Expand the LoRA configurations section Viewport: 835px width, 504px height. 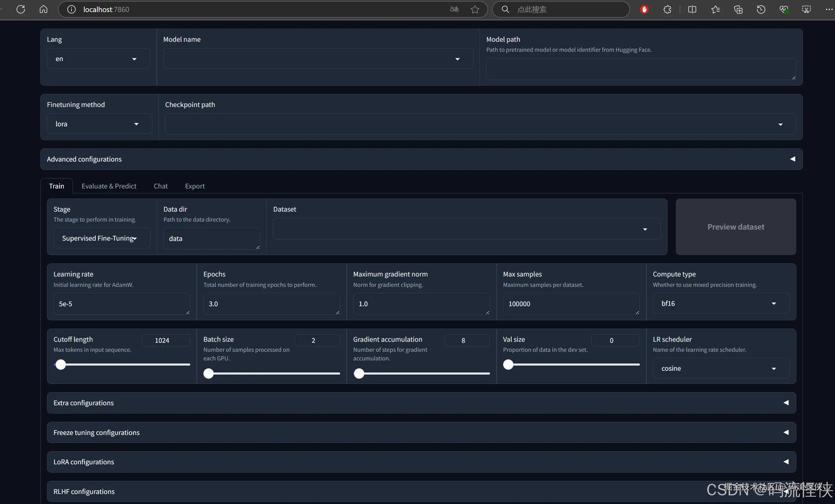pos(421,462)
